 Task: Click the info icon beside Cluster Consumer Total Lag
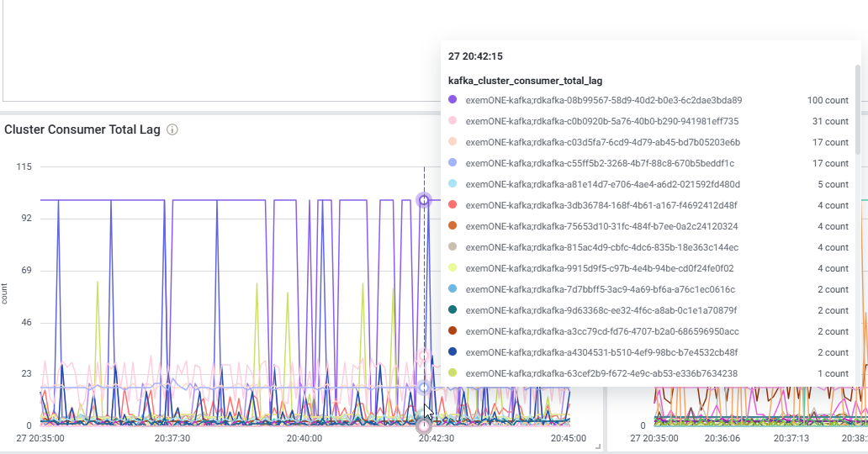pyautogui.click(x=172, y=130)
